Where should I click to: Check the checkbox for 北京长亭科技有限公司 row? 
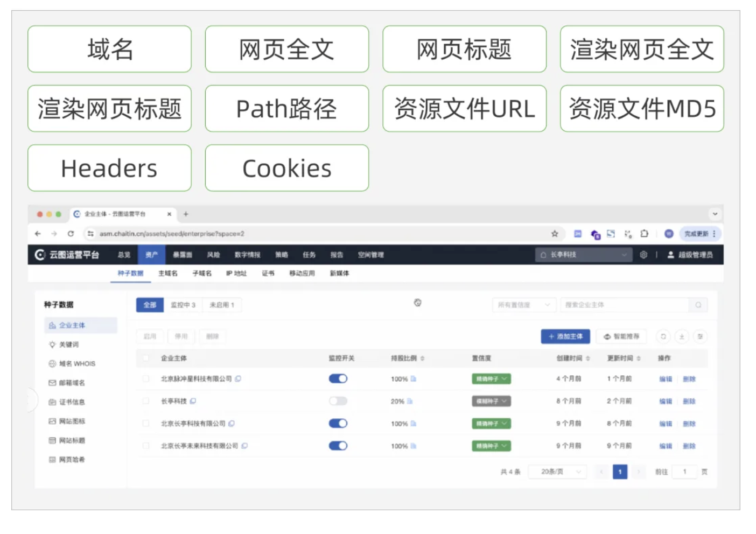(146, 424)
